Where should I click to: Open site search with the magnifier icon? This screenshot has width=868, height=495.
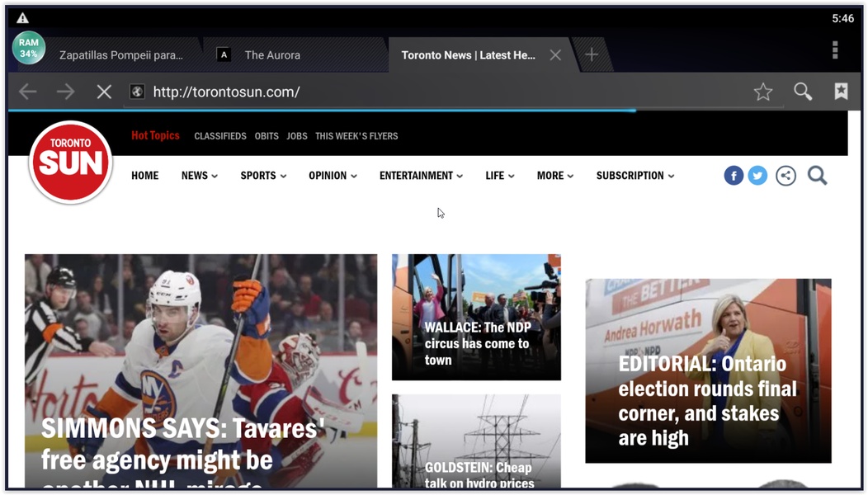[817, 176]
